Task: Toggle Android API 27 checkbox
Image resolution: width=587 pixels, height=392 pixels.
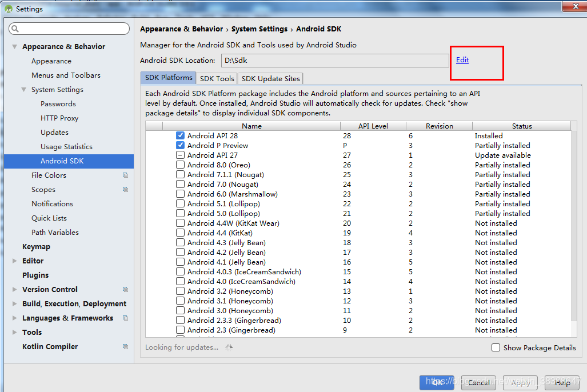Action: 181,155
